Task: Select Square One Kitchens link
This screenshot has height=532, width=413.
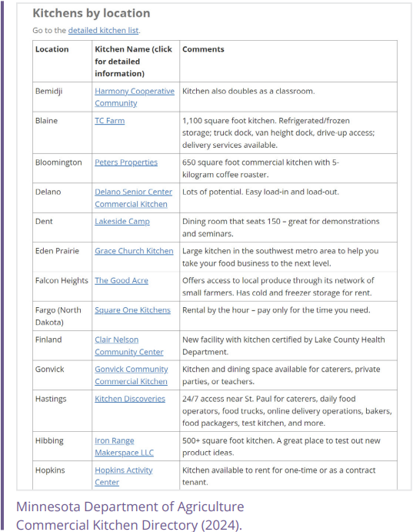Action: [x=132, y=310]
